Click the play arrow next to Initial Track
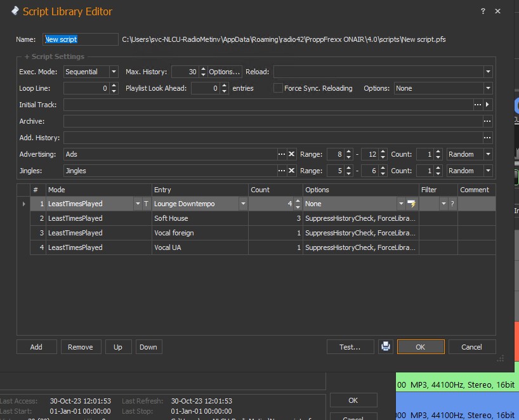The image size is (519, 420). [x=488, y=105]
